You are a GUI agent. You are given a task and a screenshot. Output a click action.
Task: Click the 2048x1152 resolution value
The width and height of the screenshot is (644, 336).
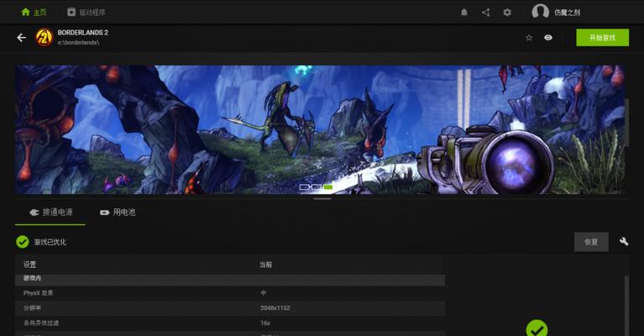click(x=275, y=308)
